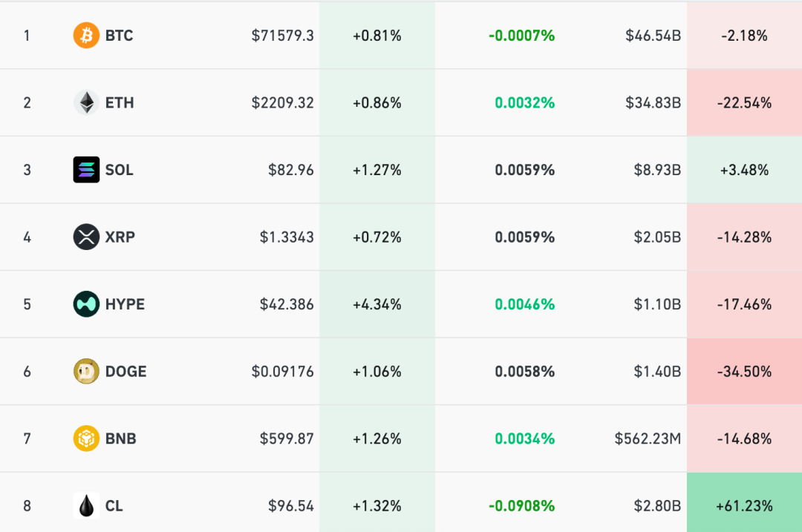Click the BTC price $71579.3
Screen dimensions: 802x532
point(282,36)
